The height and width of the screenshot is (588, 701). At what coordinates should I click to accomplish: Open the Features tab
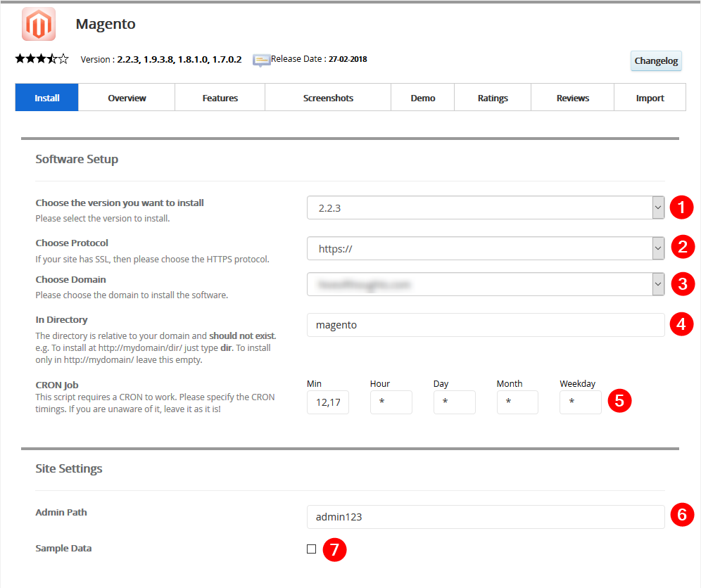[220, 97]
